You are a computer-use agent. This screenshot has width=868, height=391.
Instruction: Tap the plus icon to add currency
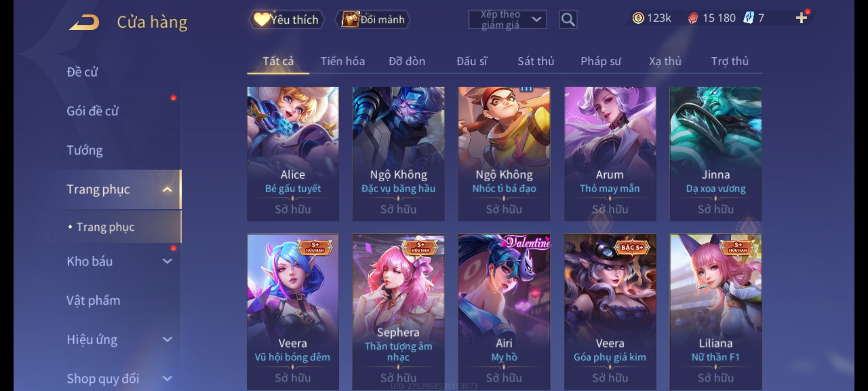click(x=801, y=18)
